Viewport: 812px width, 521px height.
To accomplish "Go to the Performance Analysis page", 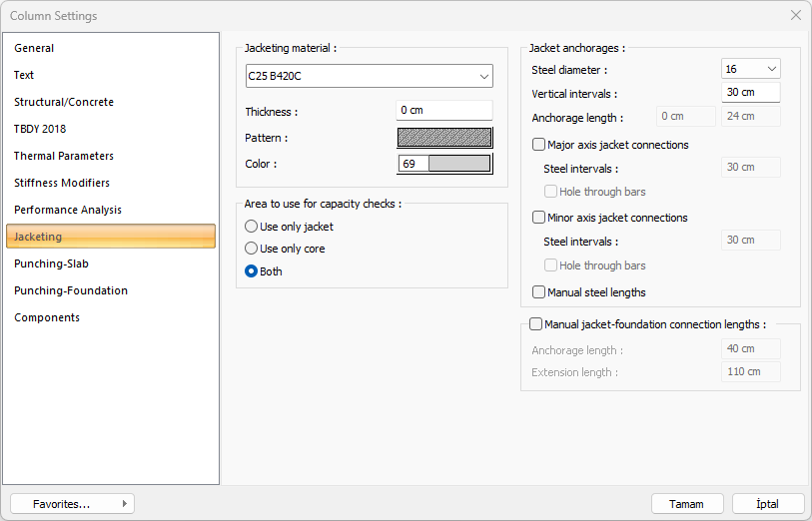I will pyautogui.click(x=68, y=210).
